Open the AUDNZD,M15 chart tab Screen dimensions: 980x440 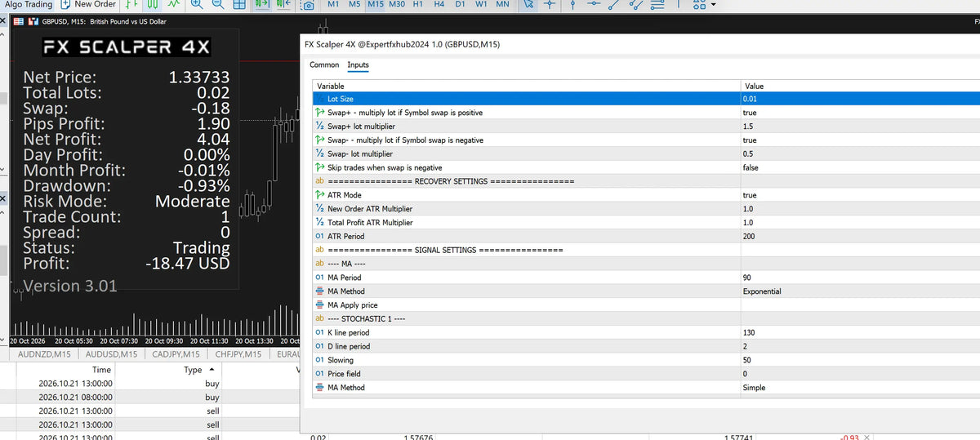tap(44, 354)
